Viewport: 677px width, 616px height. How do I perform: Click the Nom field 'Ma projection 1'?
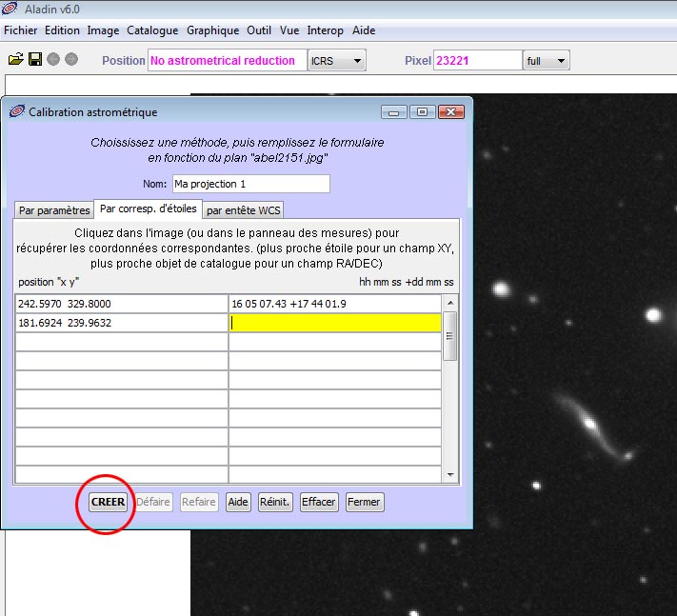tap(250, 184)
